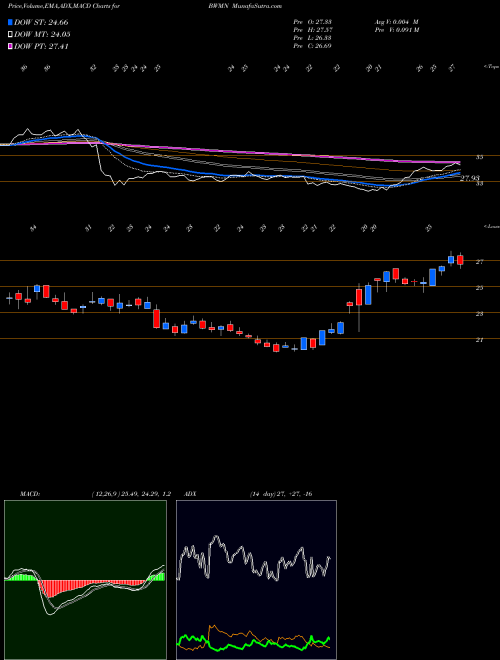Click the 23 price axis label
500x660 pixels.
[x=479, y=314]
